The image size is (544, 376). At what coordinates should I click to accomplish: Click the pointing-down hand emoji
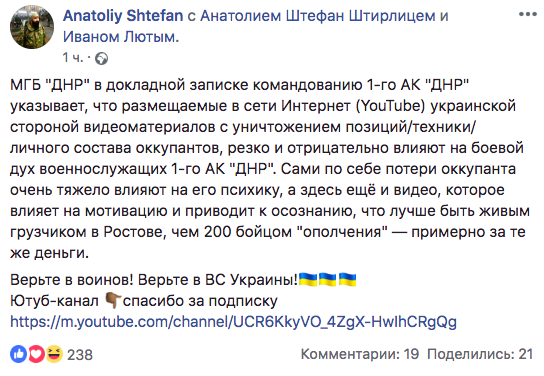tap(113, 301)
